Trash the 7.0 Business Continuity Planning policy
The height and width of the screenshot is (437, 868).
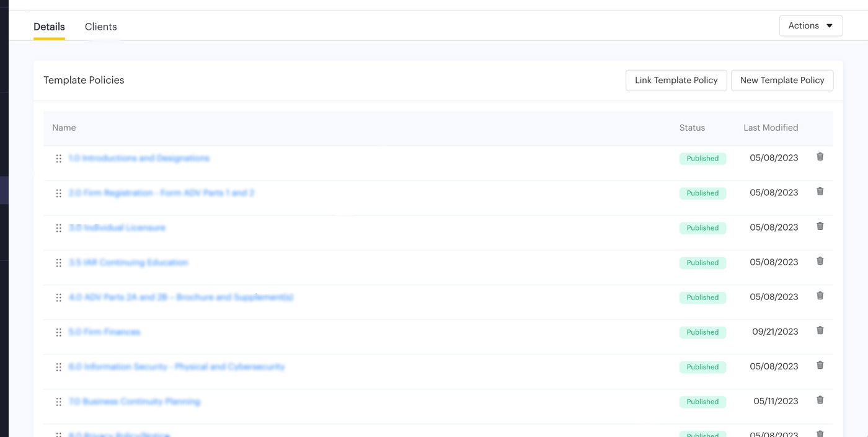(820, 400)
